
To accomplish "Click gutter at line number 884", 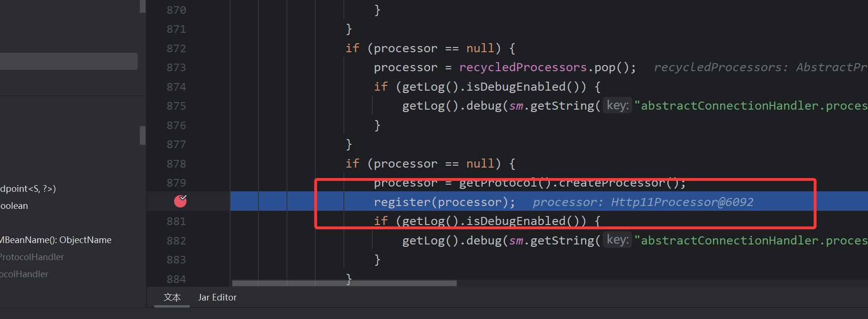I will click(176, 279).
